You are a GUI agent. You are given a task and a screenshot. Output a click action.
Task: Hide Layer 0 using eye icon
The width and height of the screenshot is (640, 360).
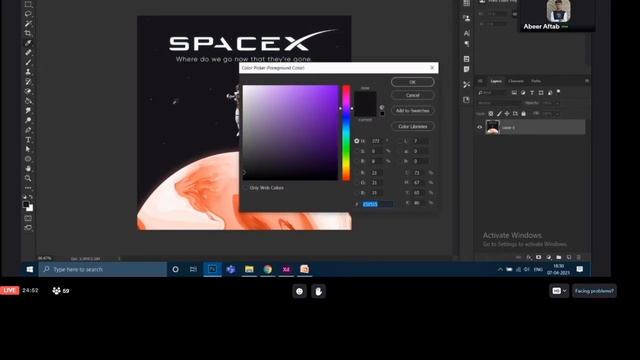coord(480,127)
